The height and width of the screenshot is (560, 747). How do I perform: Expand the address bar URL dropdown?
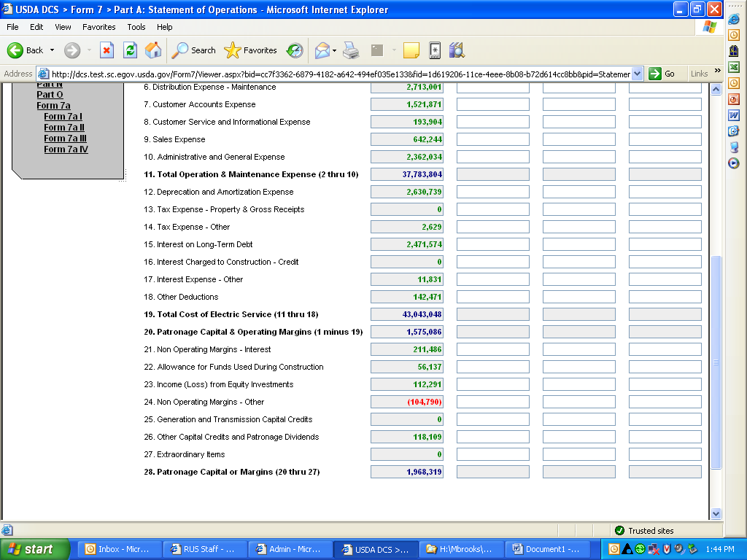pos(638,74)
